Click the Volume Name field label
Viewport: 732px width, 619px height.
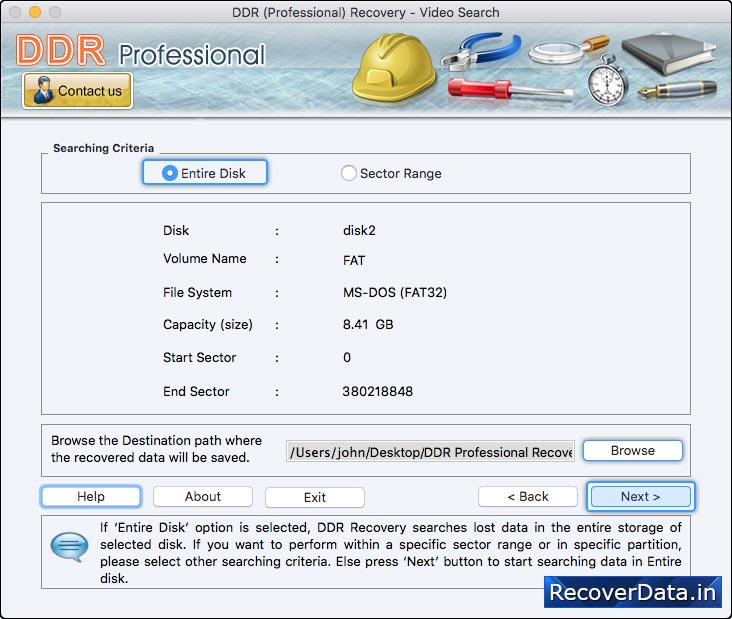[204, 259]
